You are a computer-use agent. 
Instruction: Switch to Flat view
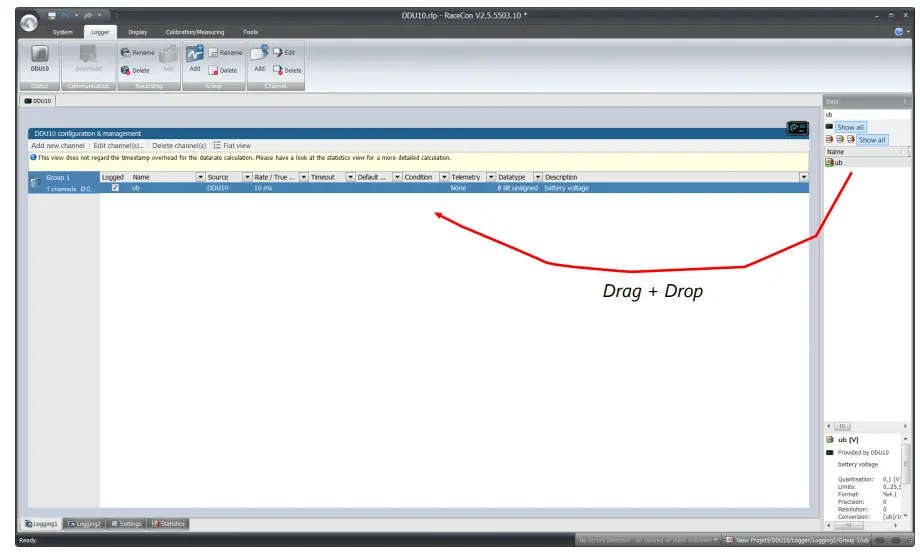(232, 145)
